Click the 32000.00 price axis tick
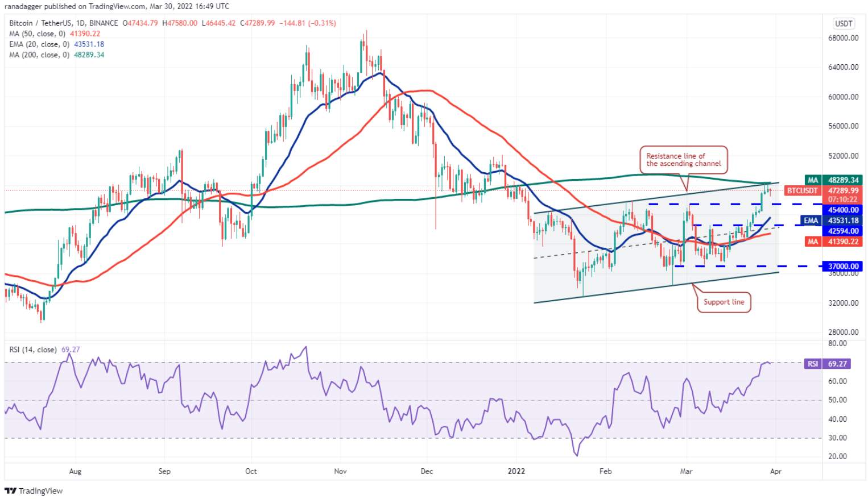The width and height of the screenshot is (868, 499). [843, 303]
